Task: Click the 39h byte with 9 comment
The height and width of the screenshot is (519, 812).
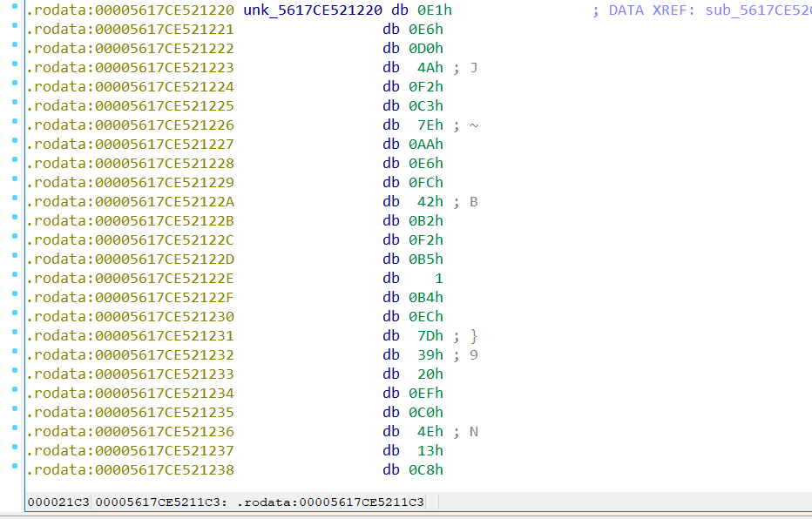Action: pyautogui.click(x=429, y=354)
